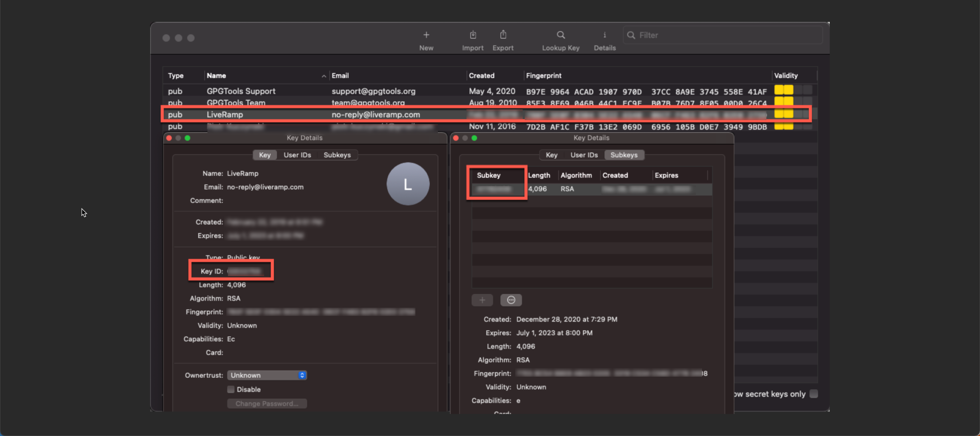Select the key created Nov 11, 2016
The width and height of the screenshot is (980, 436).
[x=489, y=126]
